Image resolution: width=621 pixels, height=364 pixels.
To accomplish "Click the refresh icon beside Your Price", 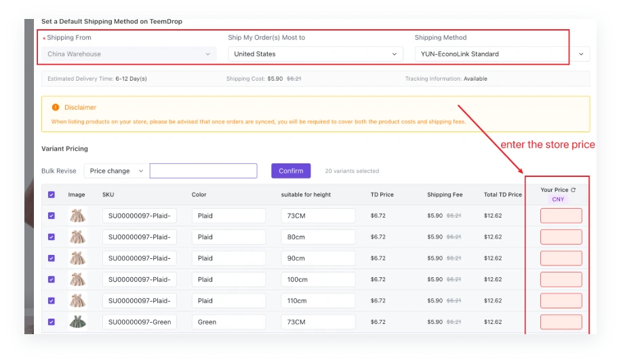I will click(x=574, y=190).
